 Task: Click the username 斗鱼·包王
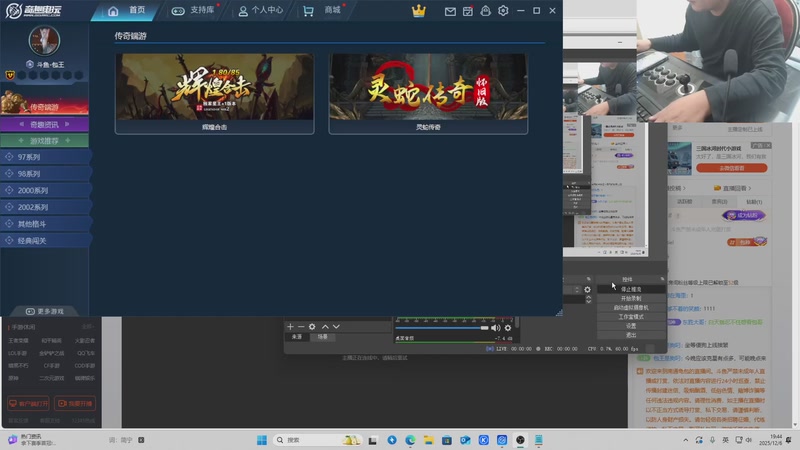(x=50, y=65)
